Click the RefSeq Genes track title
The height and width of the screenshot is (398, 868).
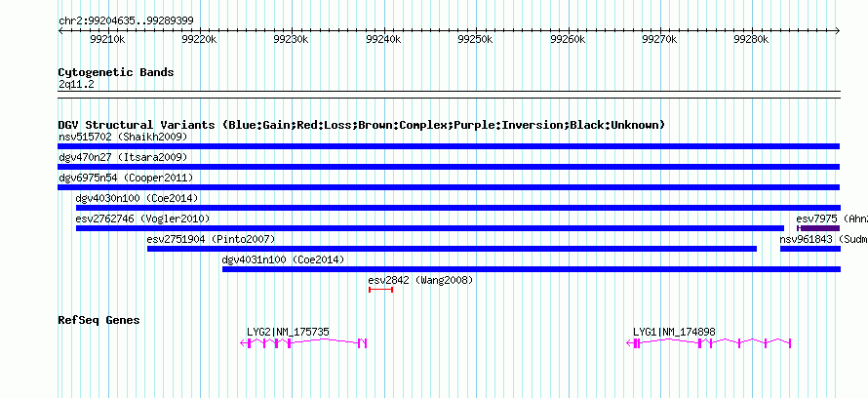pos(99,320)
